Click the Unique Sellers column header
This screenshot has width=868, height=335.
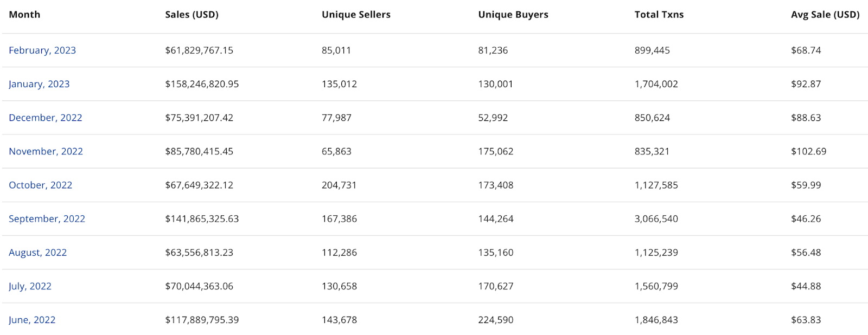tap(356, 15)
